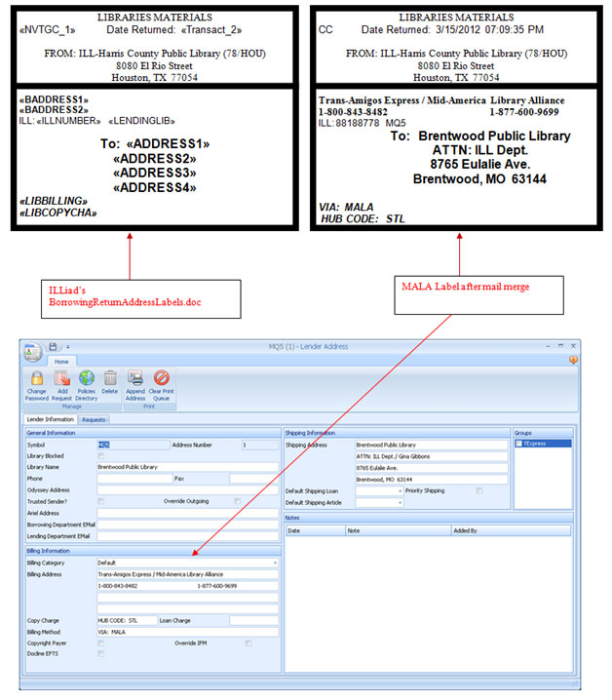Click Billing Address line Trans-Amigos Express
The image size is (612, 700).
187,574
